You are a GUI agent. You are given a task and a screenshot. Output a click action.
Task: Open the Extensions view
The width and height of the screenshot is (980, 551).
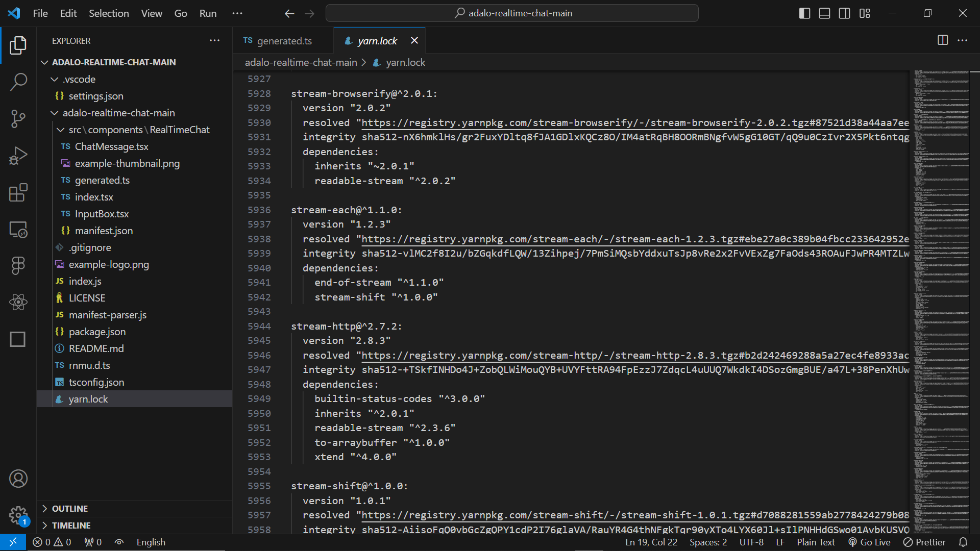[x=18, y=193]
